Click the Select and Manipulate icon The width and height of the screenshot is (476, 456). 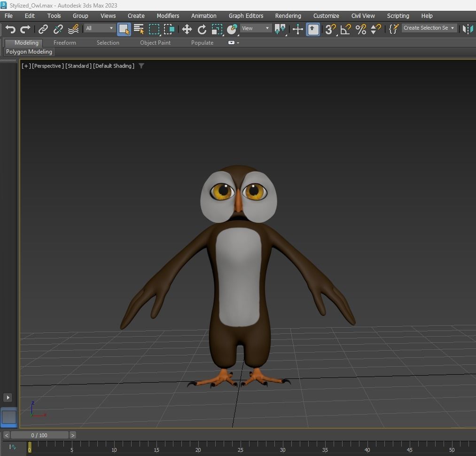point(298,29)
